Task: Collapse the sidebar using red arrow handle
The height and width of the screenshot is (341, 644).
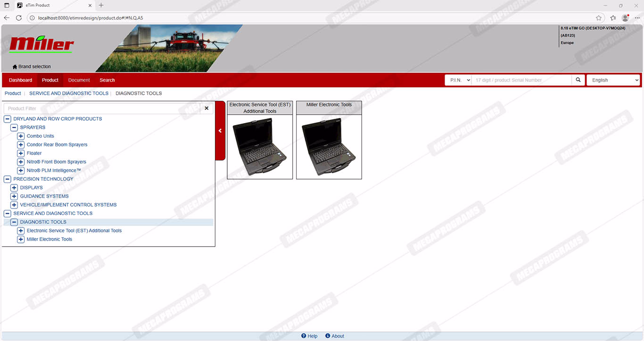Action: pos(220,131)
